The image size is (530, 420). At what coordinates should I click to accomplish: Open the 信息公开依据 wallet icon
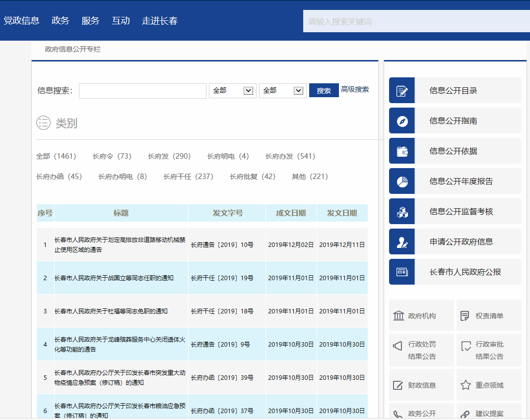402,151
